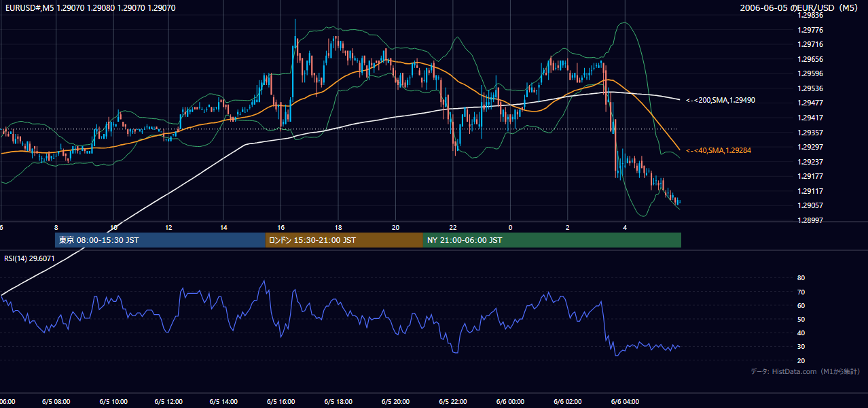The image size is (868, 408).
Task: Click price level 1.29536 on the axis
Action: coord(810,88)
